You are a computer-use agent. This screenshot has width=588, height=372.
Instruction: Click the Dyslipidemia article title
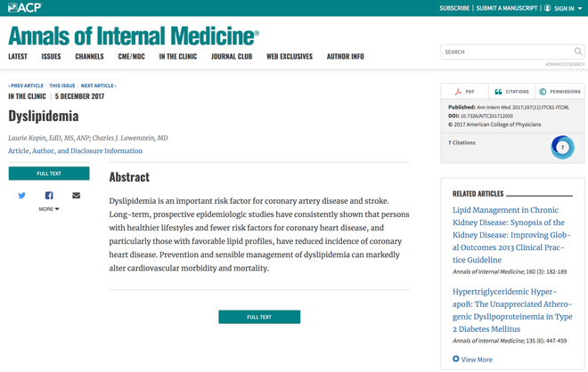44,116
